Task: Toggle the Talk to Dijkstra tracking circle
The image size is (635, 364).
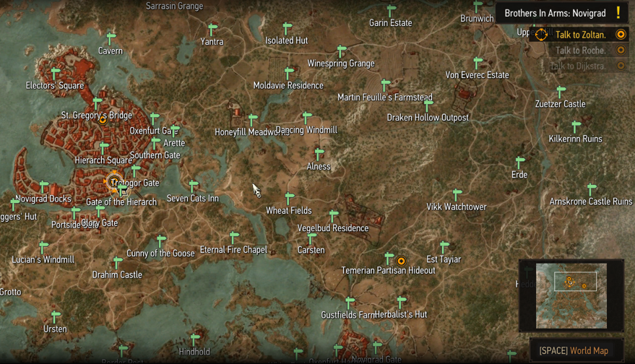Action: [x=621, y=66]
